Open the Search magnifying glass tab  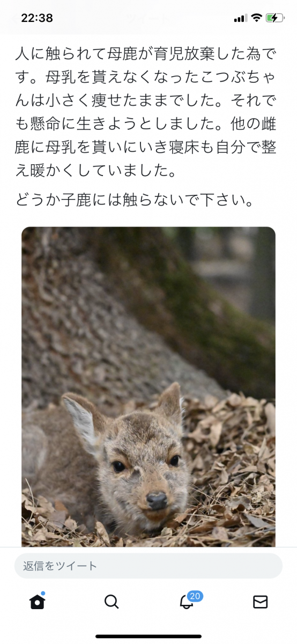(112, 602)
